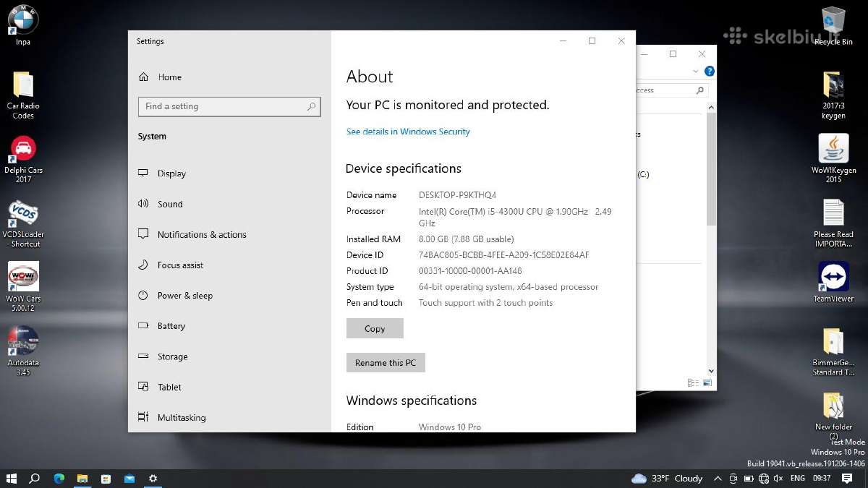The width and height of the screenshot is (868, 488).
Task: Launch the VCDSLoader shortcut
Action: pyautogui.click(x=23, y=223)
